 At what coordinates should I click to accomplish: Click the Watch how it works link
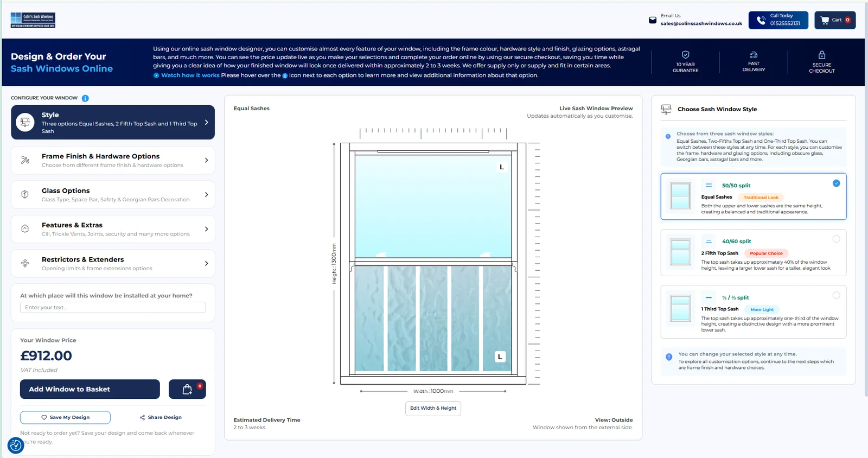coord(190,75)
